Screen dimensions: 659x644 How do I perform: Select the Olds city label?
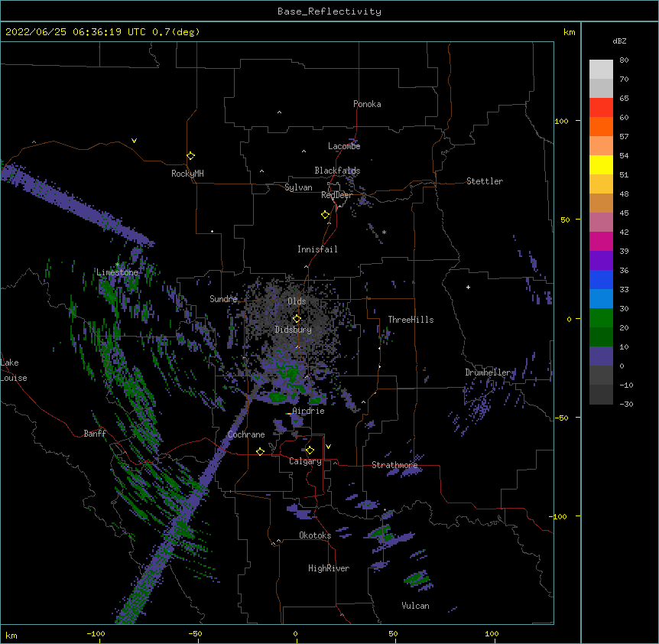tap(297, 301)
